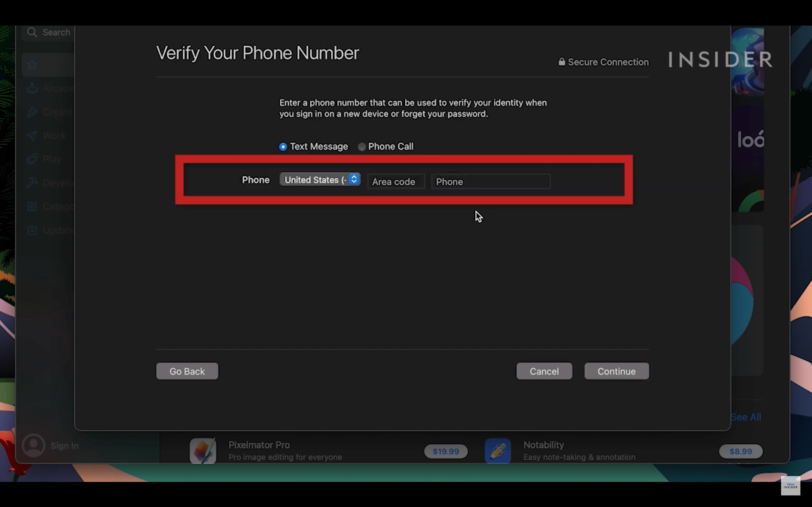Open the Play rocket icon
The width and height of the screenshot is (812, 507).
[32, 159]
